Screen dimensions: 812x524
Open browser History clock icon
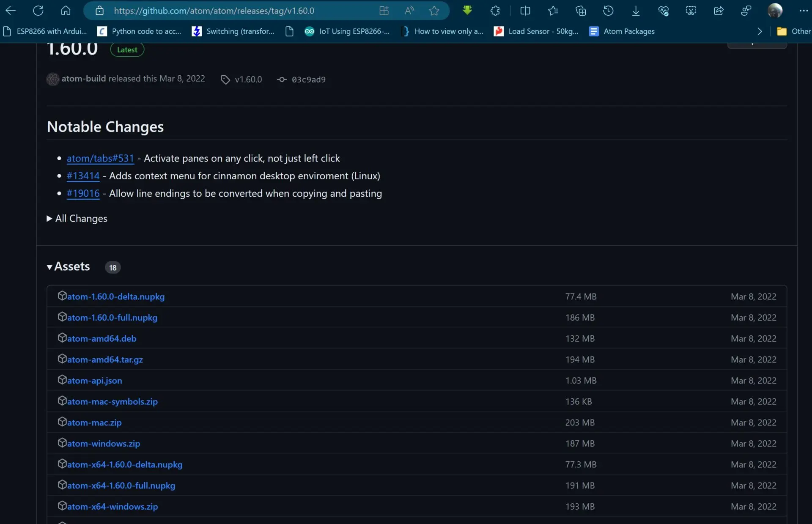tap(608, 11)
